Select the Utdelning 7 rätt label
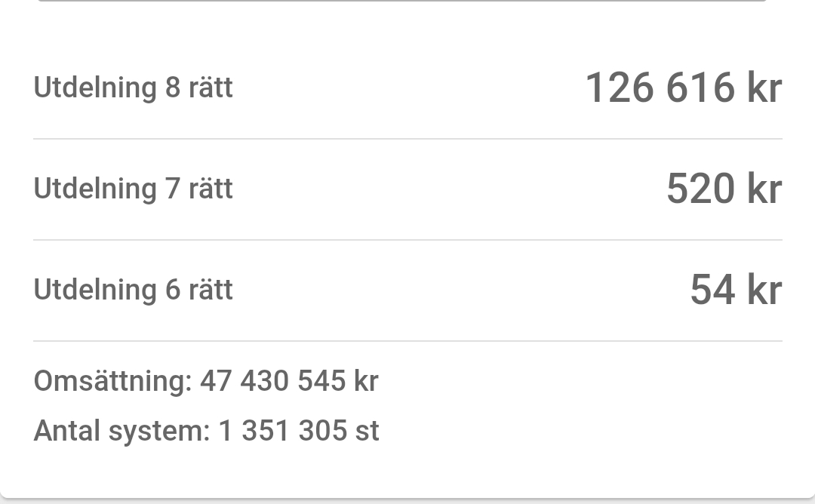Screen dimensions: 815x504 tap(133, 188)
